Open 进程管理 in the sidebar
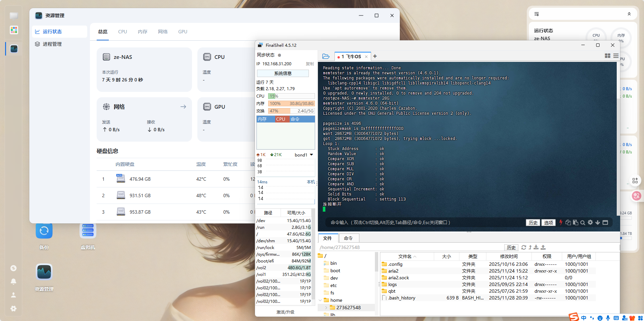Viewport: 644px width, 321px height. 52,44
